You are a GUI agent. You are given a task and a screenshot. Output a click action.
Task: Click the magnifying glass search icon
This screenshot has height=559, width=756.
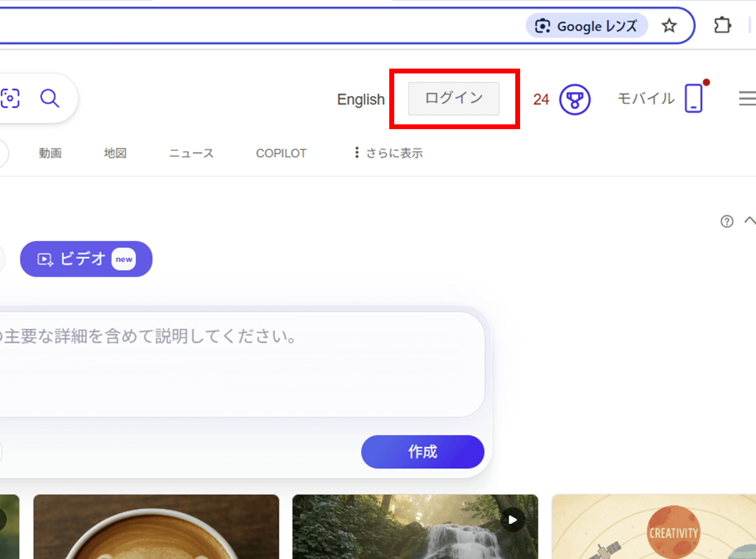click(x=50, y=99)
